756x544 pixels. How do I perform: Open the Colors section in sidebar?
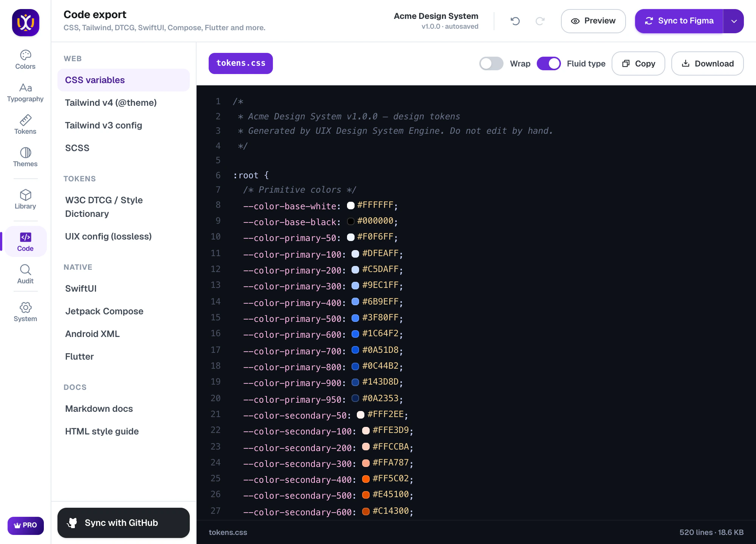(x=25, y=60)
